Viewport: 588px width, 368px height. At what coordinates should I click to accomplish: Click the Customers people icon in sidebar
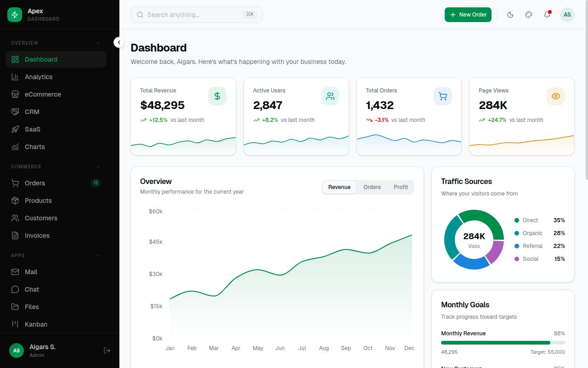click(x=15, y=218)
